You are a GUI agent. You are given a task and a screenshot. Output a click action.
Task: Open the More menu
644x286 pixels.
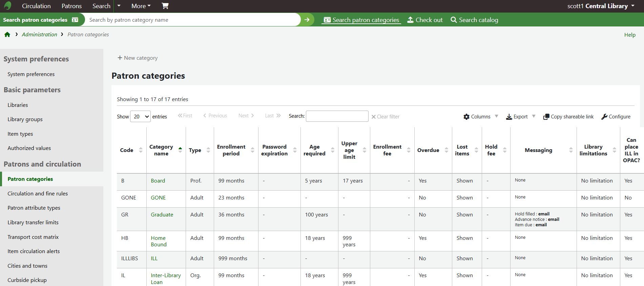point(141,6)
